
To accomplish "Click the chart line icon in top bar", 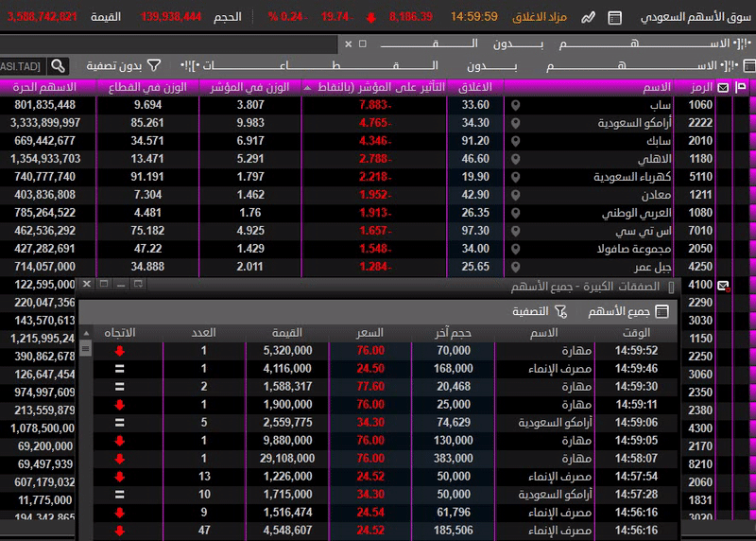I will [x=589, y=17].
